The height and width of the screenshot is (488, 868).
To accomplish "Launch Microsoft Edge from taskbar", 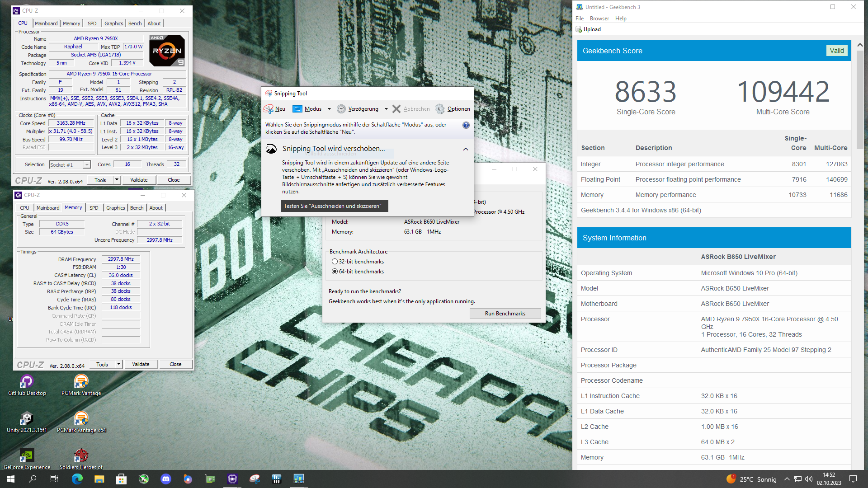I will pyautogui.click(x=77, y=479).
